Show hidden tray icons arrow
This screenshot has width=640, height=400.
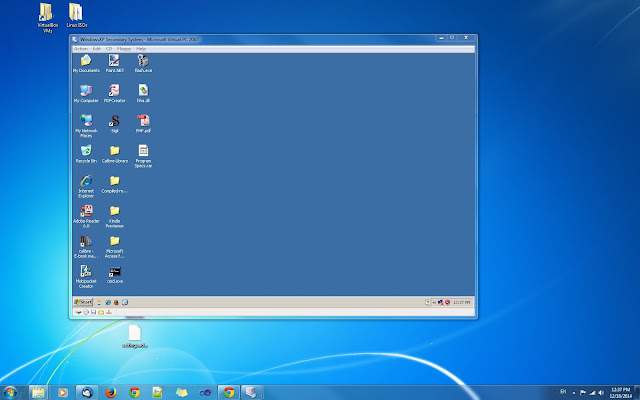pos(573,393)
